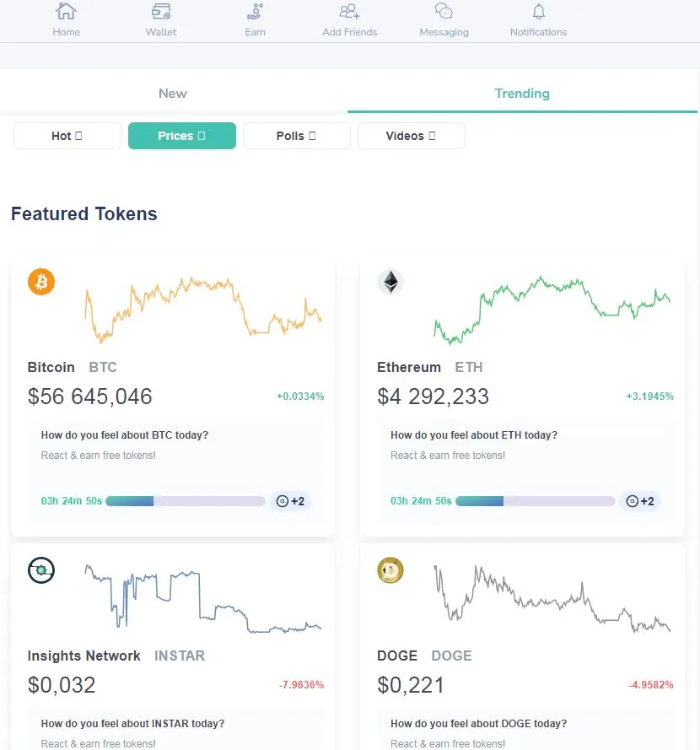This screenshot has height=750, width=700.
Task: Click the Insights Network logo icon
Action: [x=41, y=570]
